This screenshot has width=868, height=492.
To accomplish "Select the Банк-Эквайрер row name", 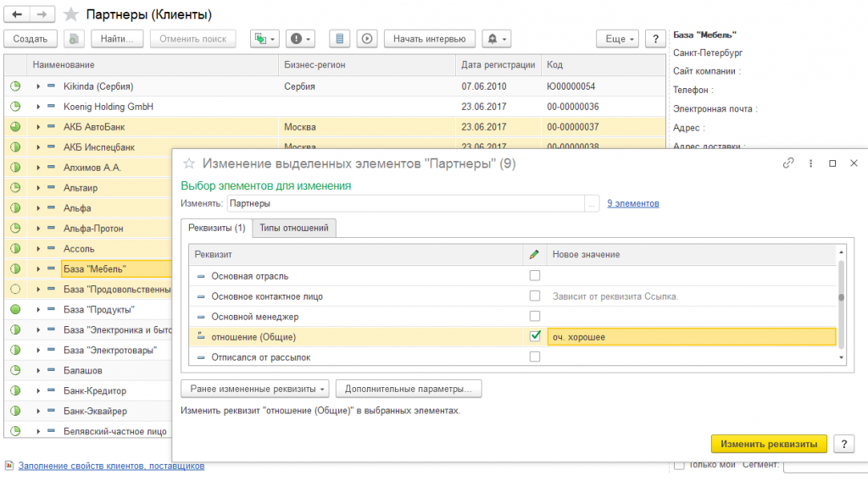I will point(95,412).
